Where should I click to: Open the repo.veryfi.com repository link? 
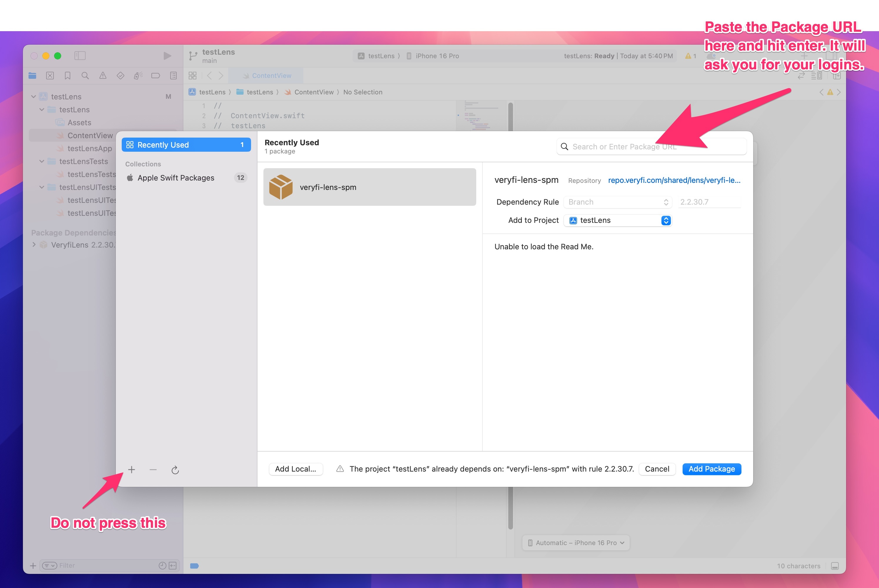click(x=674, y=181)
